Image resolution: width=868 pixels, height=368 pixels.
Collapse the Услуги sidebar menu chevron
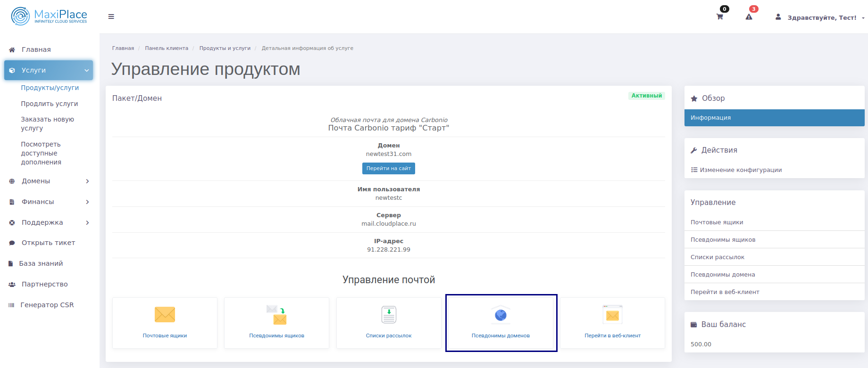pos(87,70)
